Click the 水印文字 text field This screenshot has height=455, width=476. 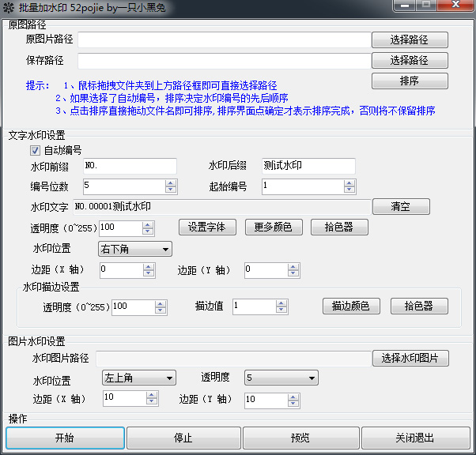click(x=222, y=207)
